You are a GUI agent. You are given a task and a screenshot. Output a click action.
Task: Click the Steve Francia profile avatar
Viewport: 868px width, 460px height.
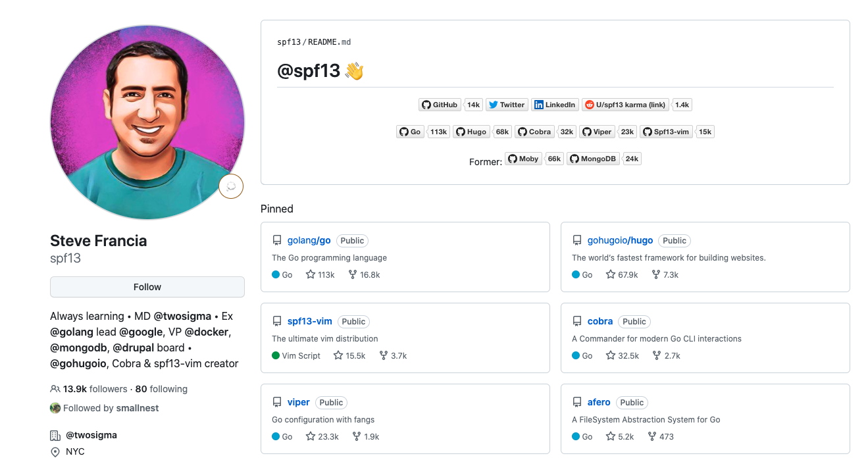pyautogui.click(x=147, y=122)
